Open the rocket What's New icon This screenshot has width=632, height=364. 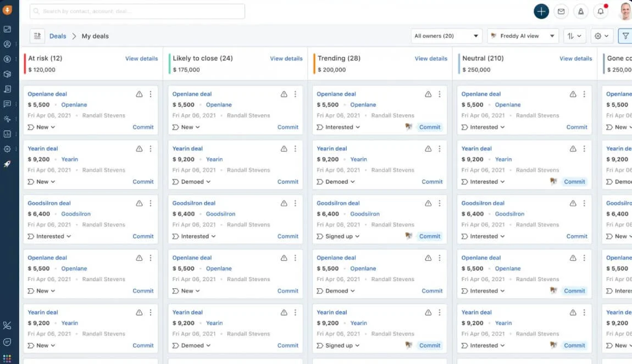8,163
